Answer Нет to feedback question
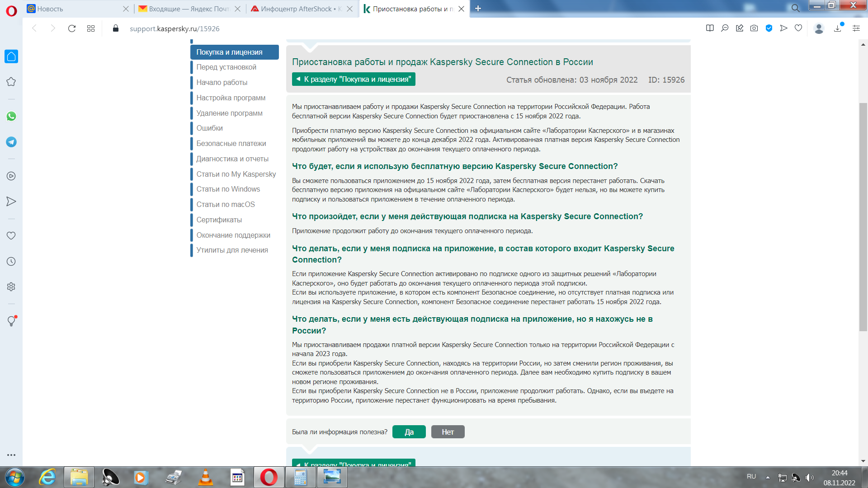This screenshot has height=488, width=868. click(448, 432)
